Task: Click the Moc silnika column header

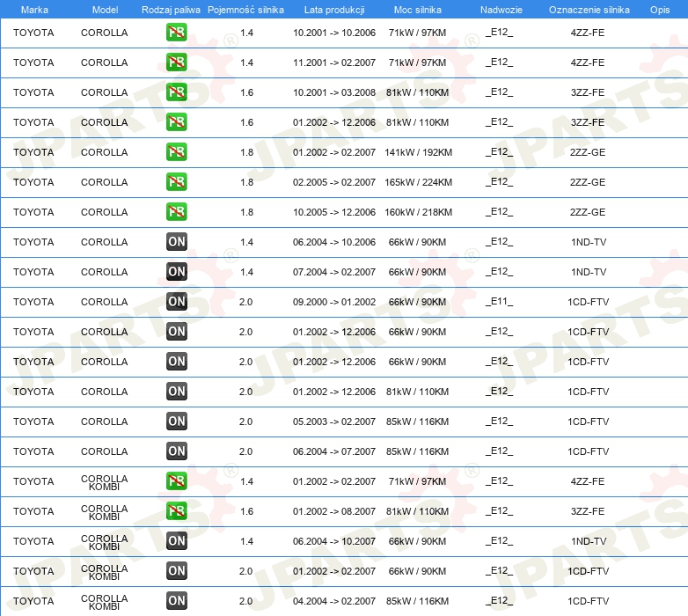Action: pos(417,10)
